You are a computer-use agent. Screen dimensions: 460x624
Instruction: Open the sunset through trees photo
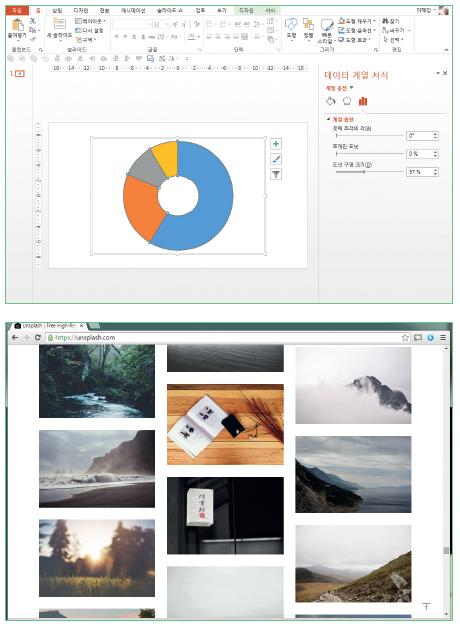97,558
